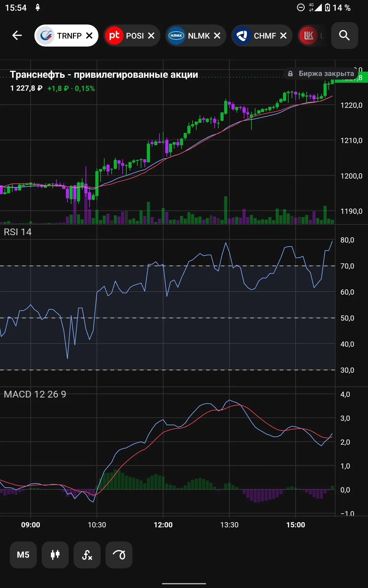The height and width of the screenshot is (588, 368).
Task: Open the fx indicators icon
Action: (x=87, y=555)
